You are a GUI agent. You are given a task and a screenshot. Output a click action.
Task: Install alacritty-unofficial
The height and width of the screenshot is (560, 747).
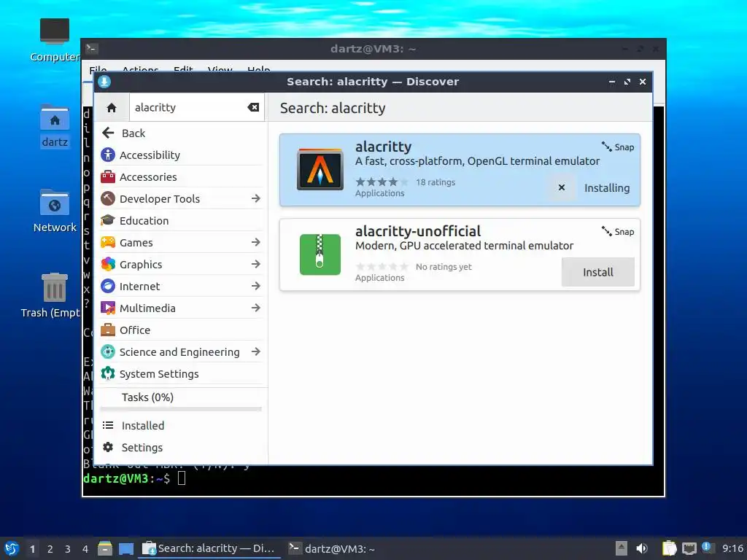[598, 272]
